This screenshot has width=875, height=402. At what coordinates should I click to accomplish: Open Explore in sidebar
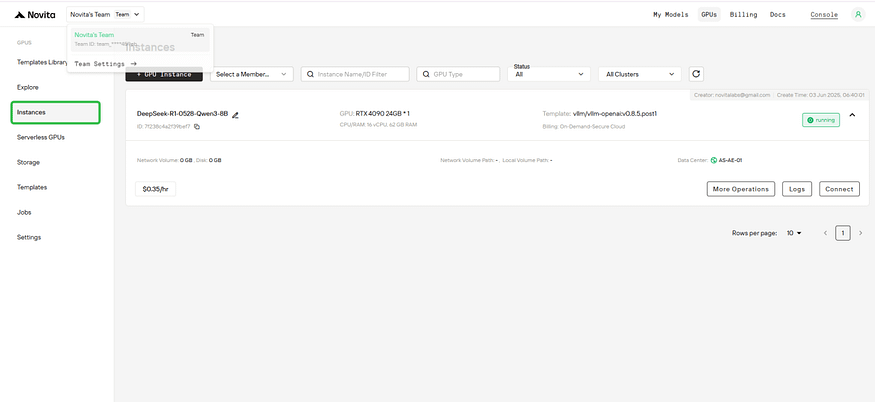tap(27, 88)
